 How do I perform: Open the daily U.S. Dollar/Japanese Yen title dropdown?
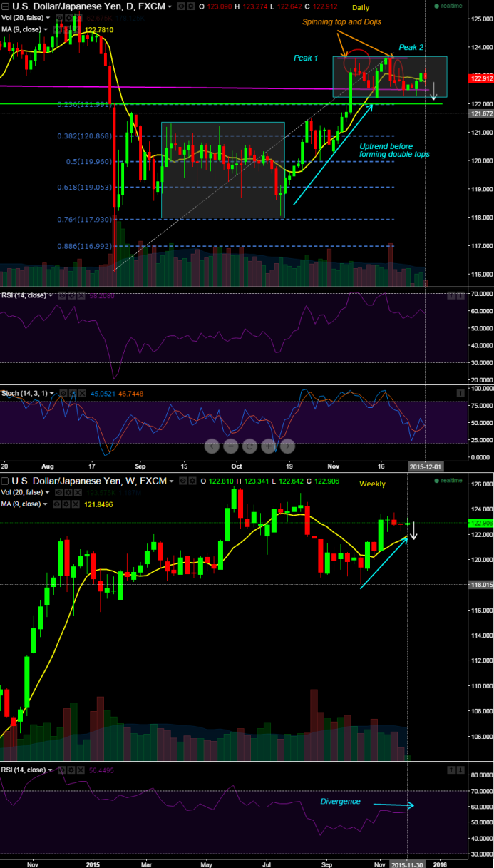170,6
